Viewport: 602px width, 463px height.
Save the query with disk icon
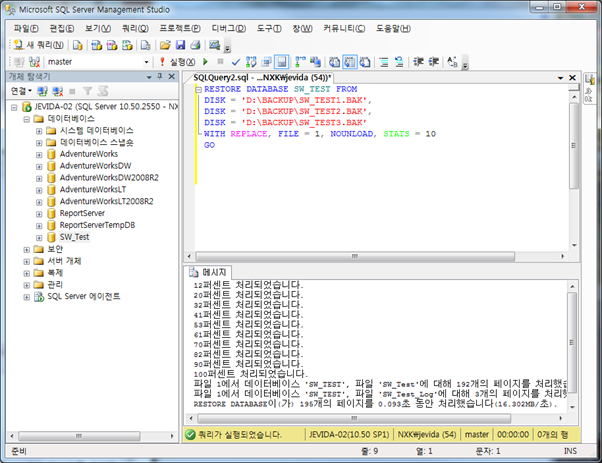click(180, 45)
